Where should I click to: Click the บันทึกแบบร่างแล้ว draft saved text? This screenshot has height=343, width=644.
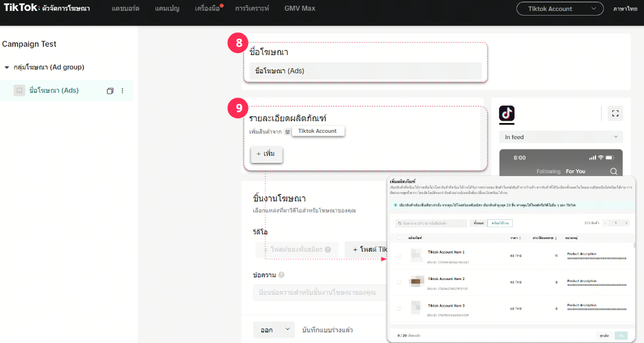(327, 330)
